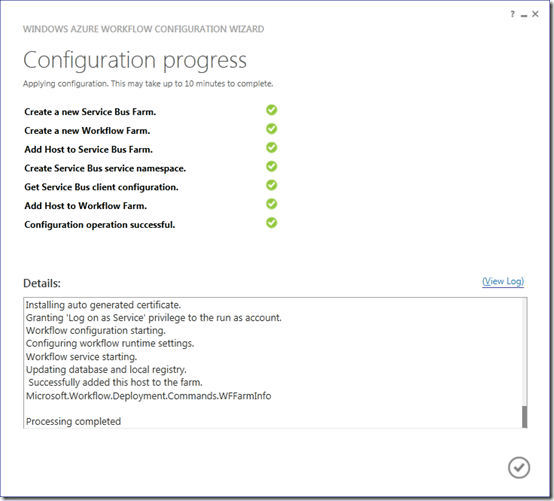Click 'Workflow configuration starting.' log line
The height and width of the screenshot is (501, 554).
tap(96, 331)
